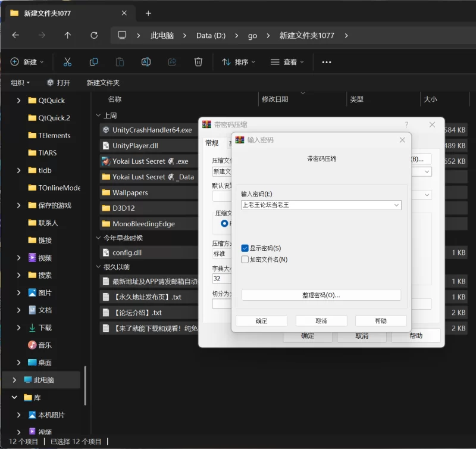The height and width of the screenshot is (449, 476).
Task: Click the Paste clipboard icon
Action: click(120, 62)
